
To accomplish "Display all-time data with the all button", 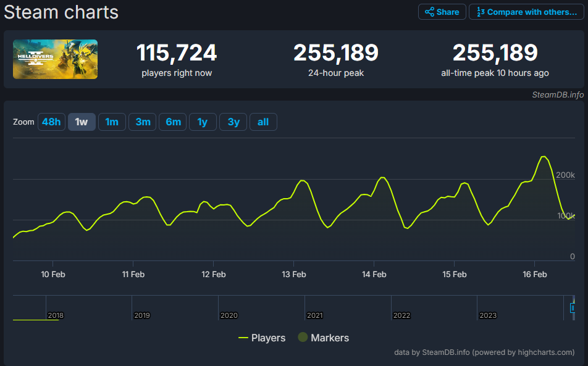I will [x=263, y=122].
